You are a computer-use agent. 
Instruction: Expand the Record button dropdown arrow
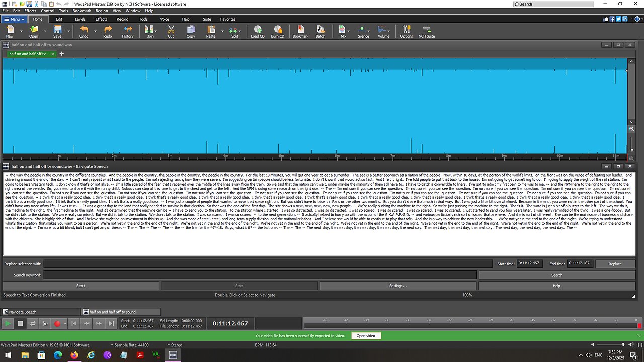point(65,323)
